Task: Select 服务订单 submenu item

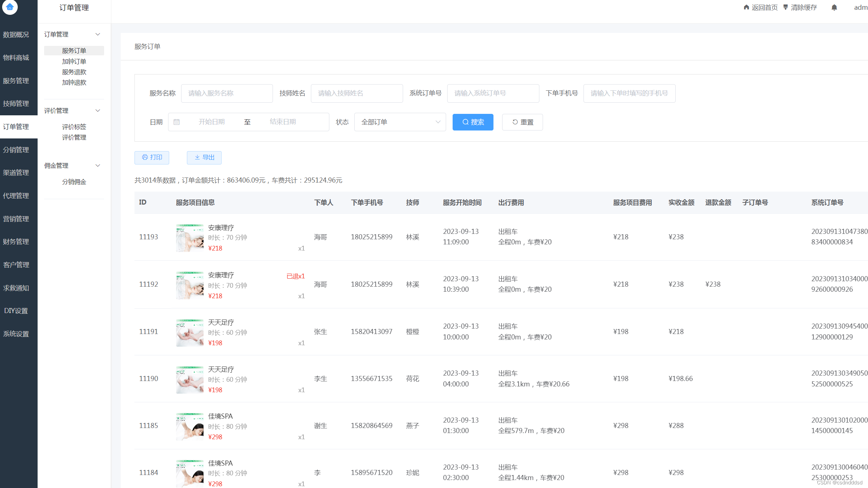Action: [x=74, y=51]
